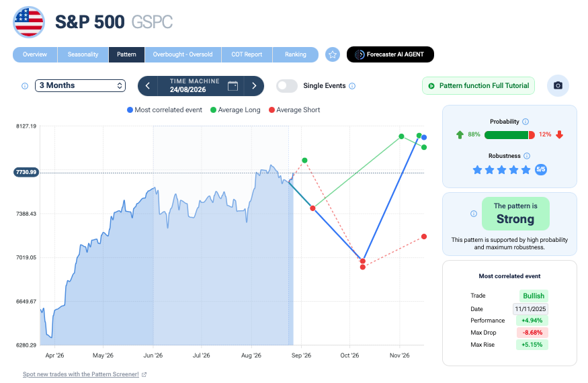
Task: Click info icon left of 3 Months selector
Action: [x=25, y=86]
